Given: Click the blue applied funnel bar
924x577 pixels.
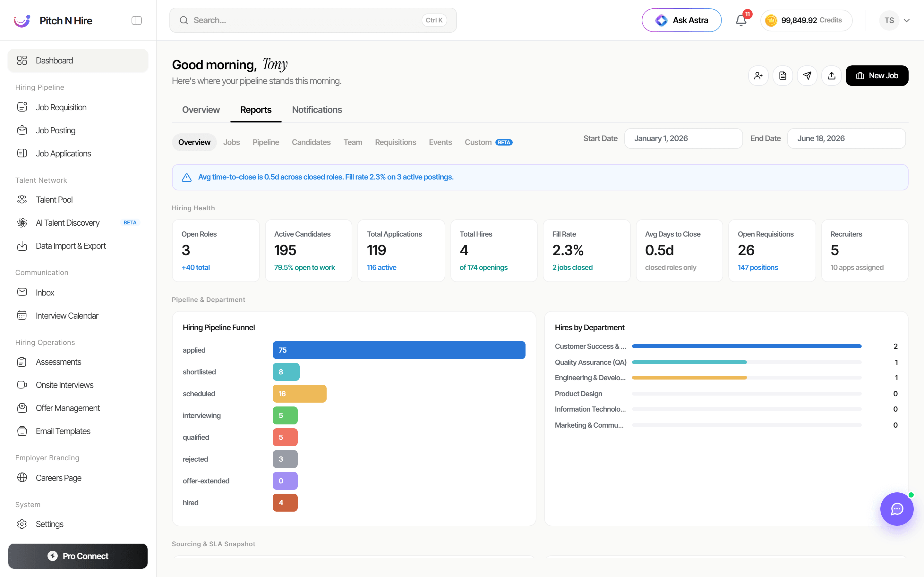Looking at the screenshot, I should [398, 350].
